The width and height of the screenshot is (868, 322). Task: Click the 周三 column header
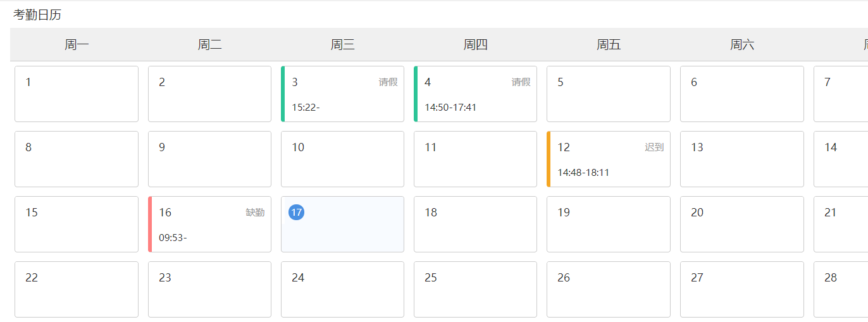(342, 45)
